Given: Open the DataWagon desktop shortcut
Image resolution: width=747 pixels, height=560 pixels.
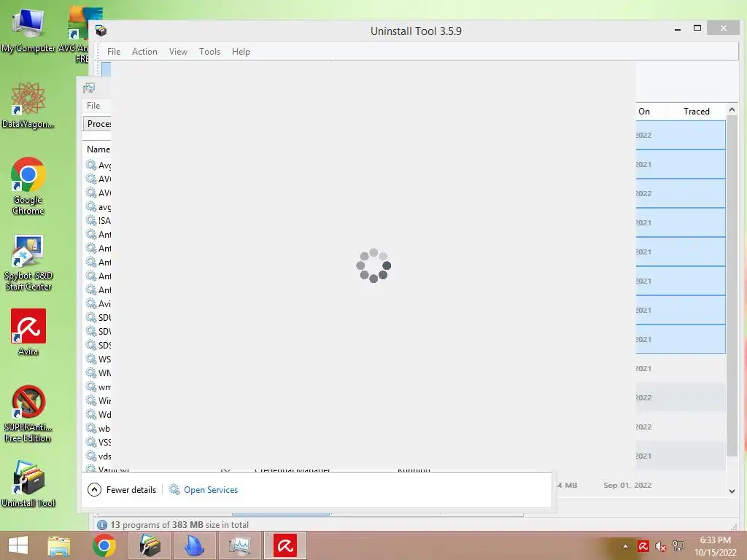Looking at the screenshot, I should pos(28,106).
